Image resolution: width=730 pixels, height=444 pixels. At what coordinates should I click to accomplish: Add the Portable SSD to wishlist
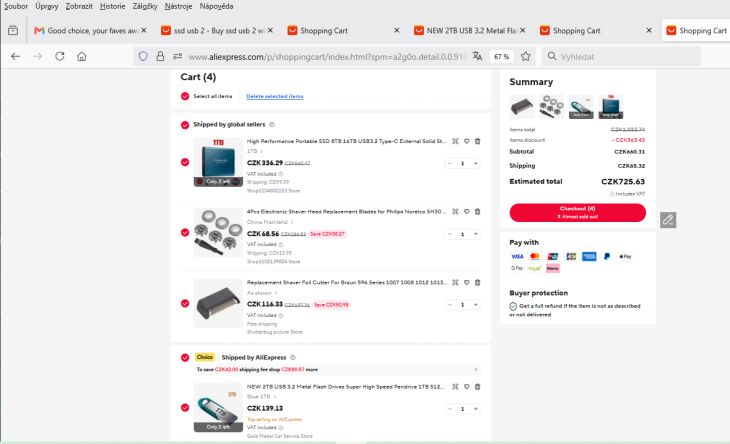(466, 141)
